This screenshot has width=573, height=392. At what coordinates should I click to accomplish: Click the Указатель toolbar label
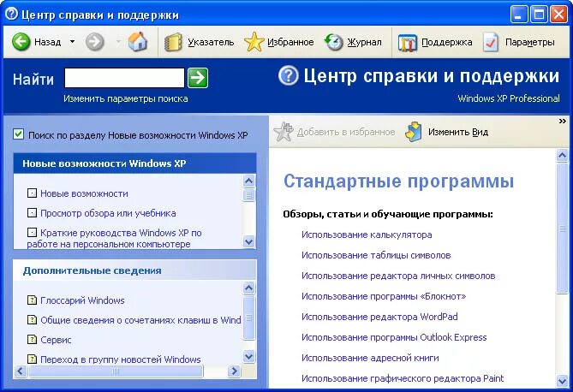(x=211, y=43)
